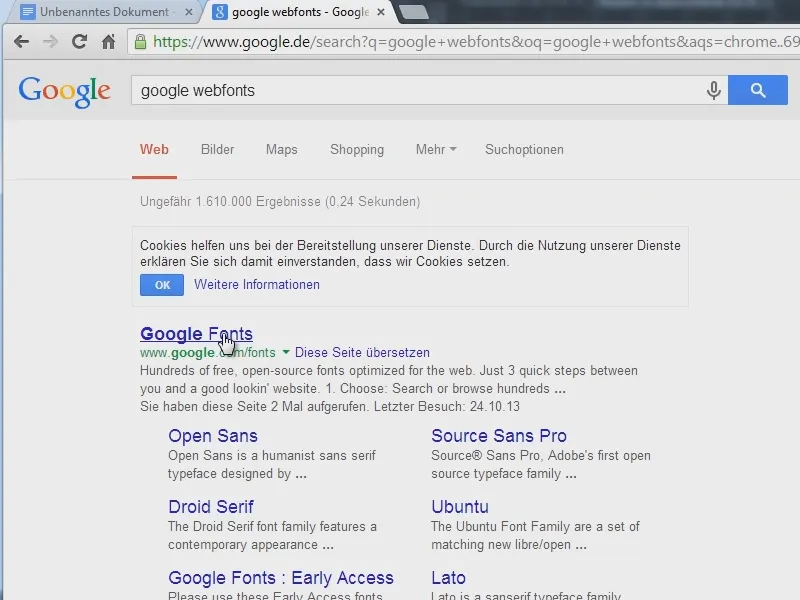
Task: Click the green SSL padlock icon
Action: (x=140, y=41)
